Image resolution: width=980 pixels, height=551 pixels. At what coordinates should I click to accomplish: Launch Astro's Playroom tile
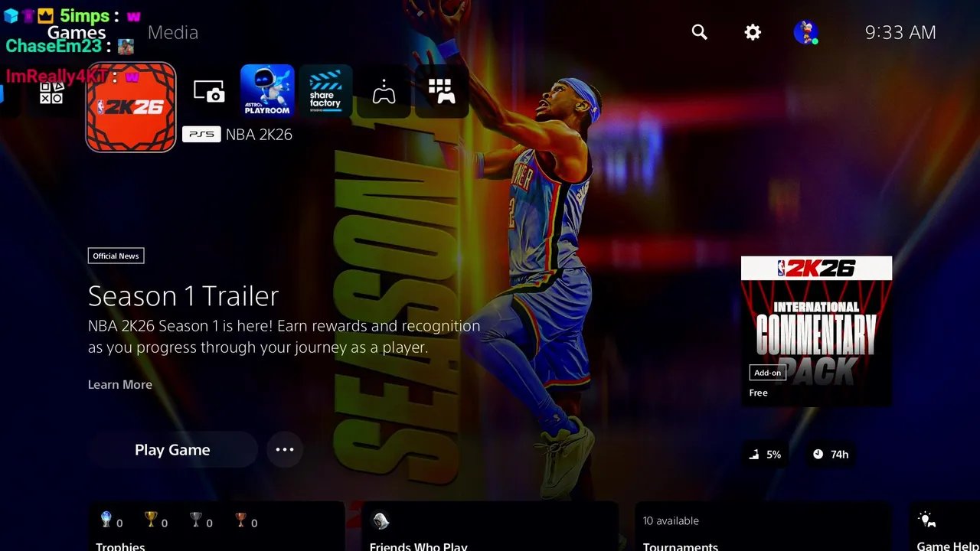coord(267,91)
